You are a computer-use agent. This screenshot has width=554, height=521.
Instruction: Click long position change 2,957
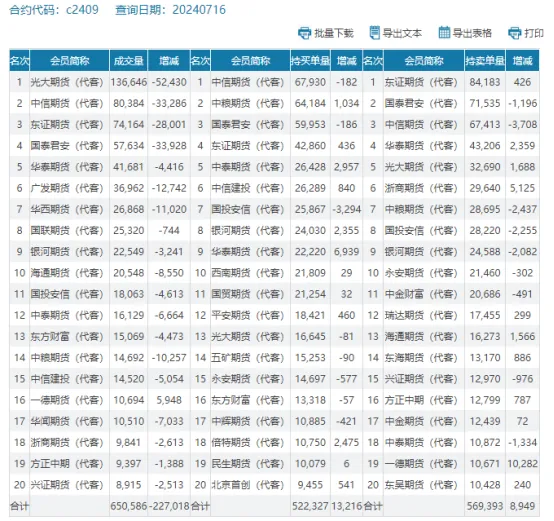[x=347, y=167]
